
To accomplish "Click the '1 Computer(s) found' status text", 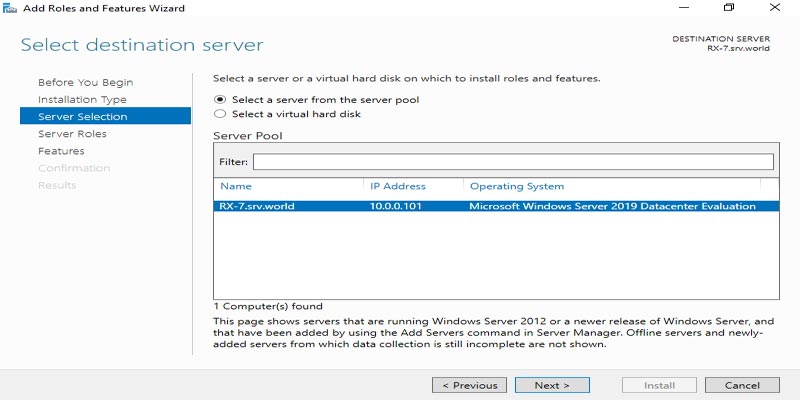I will pyautogui.click(x=268, y=306).
